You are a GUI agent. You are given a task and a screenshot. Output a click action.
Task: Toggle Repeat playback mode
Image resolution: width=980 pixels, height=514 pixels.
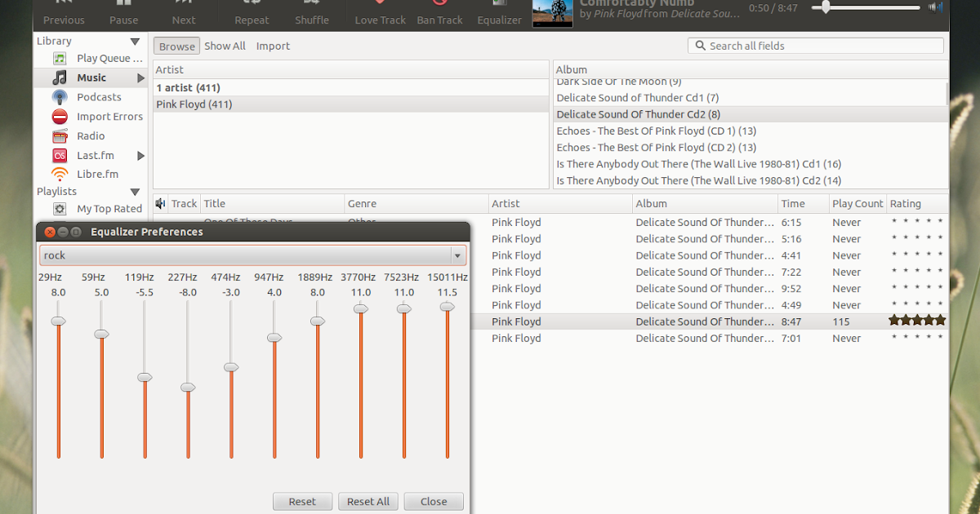251,12
